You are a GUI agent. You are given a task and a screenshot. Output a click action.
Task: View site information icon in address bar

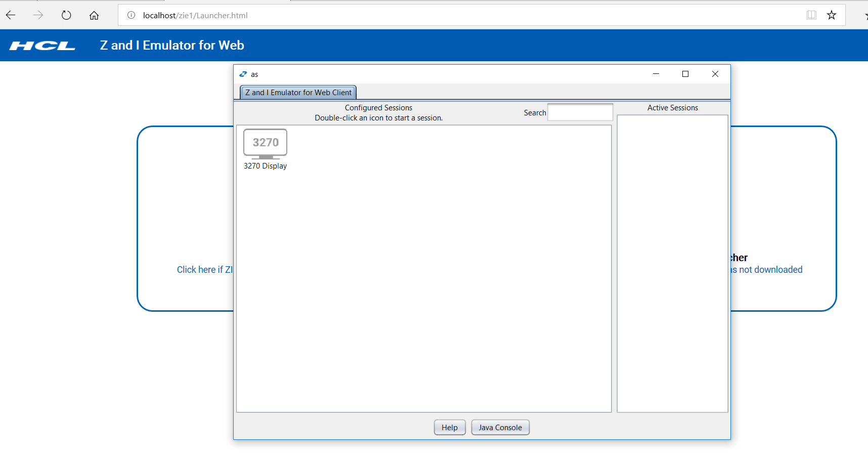click(132, 15)
